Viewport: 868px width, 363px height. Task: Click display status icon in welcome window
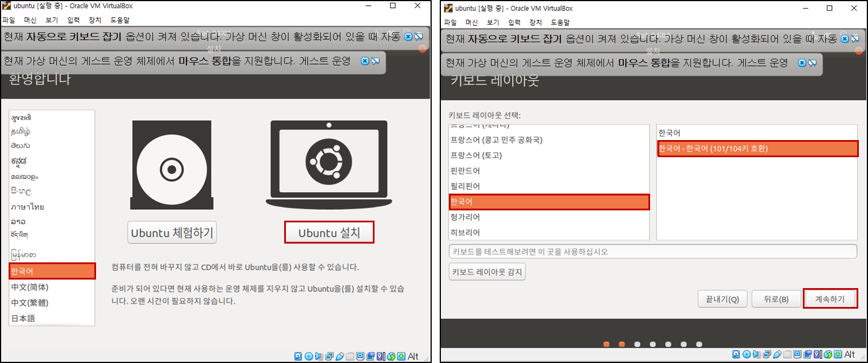tap(360, 356)
